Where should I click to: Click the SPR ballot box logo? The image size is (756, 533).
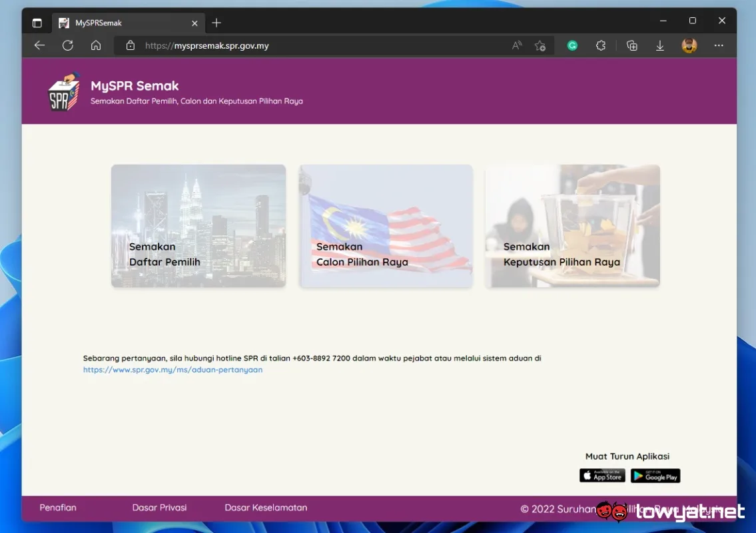pos(64,92)
